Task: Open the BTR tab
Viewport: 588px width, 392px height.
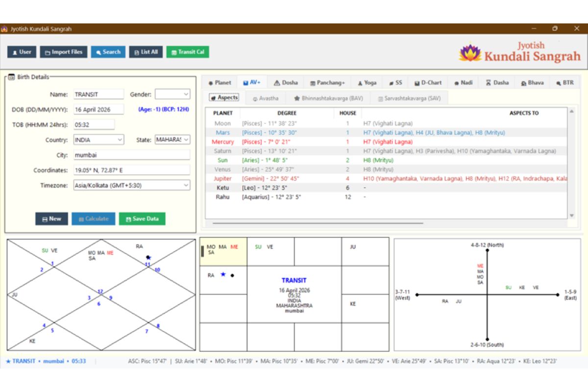Action: point(564,83)
